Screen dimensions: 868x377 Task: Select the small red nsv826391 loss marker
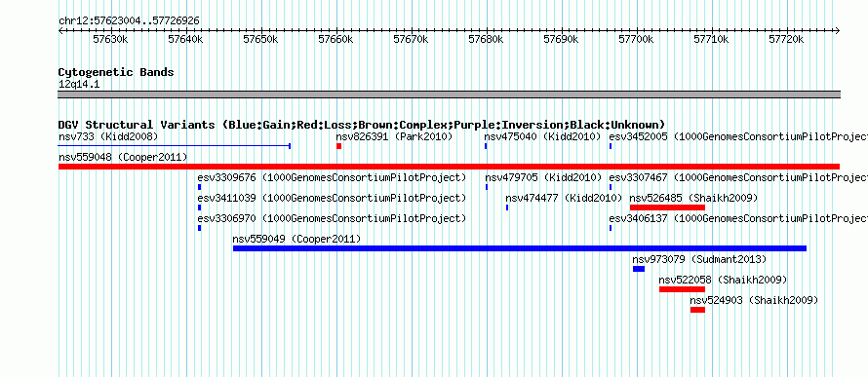coord(338,146)
